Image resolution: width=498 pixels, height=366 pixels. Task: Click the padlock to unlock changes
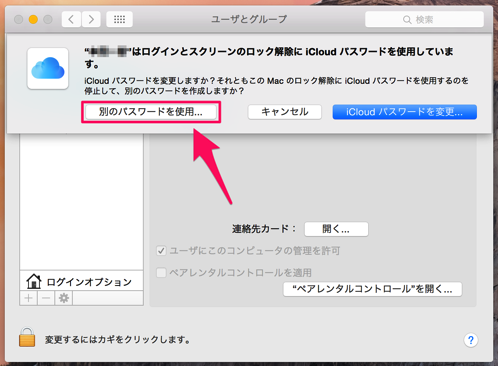pyautogui.click(x=27, y=337)
